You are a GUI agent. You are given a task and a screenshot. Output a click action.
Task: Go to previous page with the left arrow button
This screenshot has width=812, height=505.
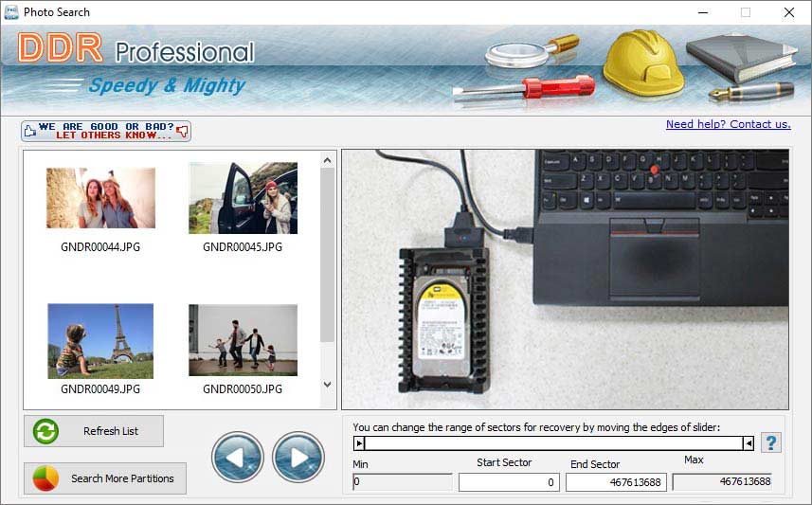238,458
